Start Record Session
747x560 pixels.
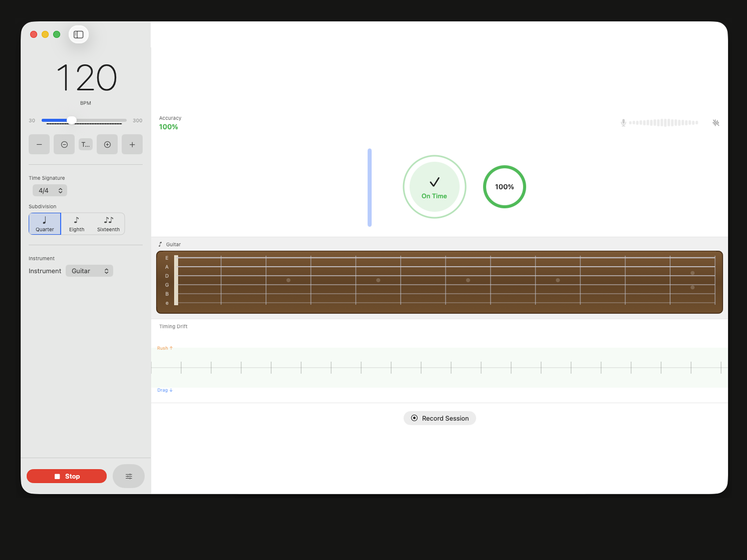pos(440,418)
